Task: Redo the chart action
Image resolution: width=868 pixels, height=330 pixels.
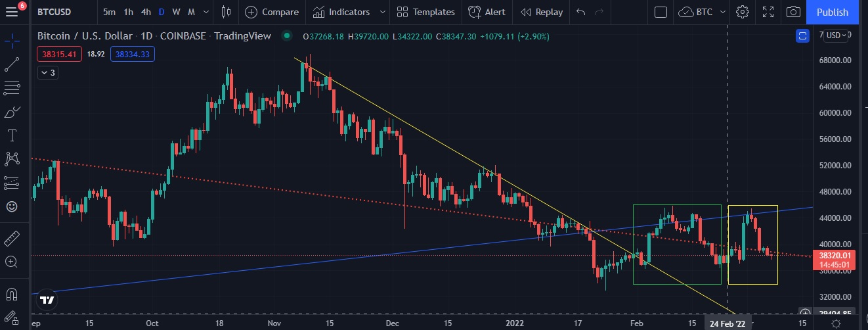Action: [598, 12]
